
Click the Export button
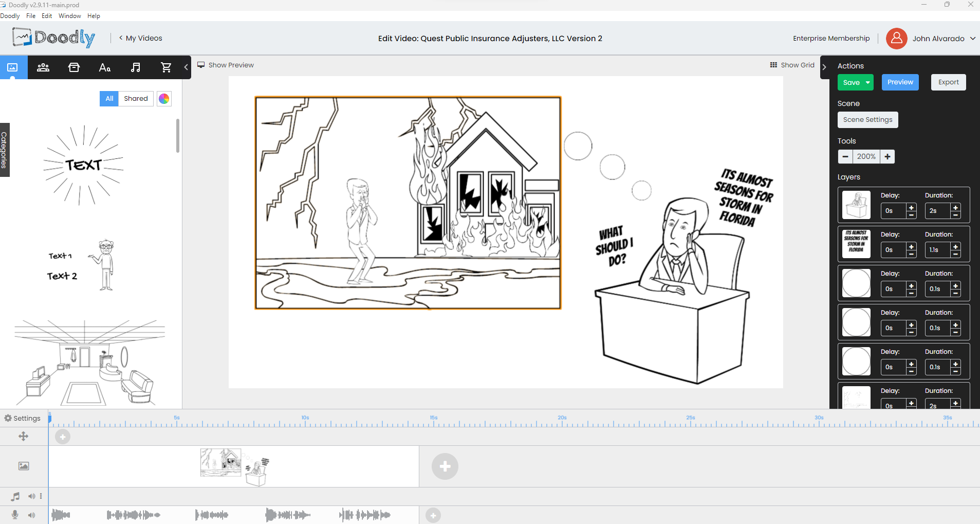(949, 82)
